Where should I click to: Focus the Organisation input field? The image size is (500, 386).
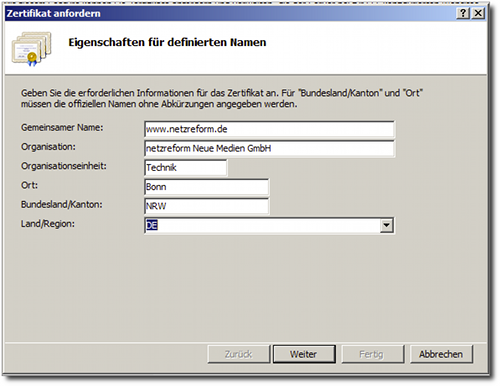[x=269, y=149]
